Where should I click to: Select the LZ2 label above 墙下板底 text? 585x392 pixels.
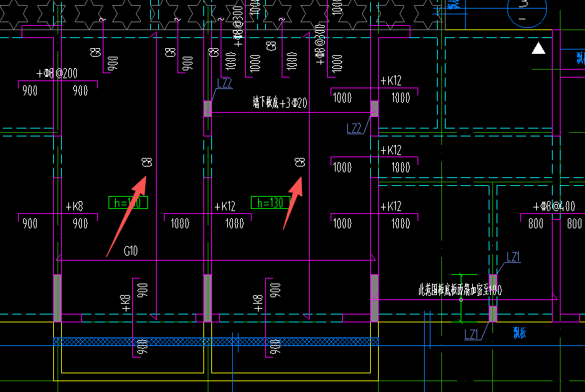click(x=224, y=83)
